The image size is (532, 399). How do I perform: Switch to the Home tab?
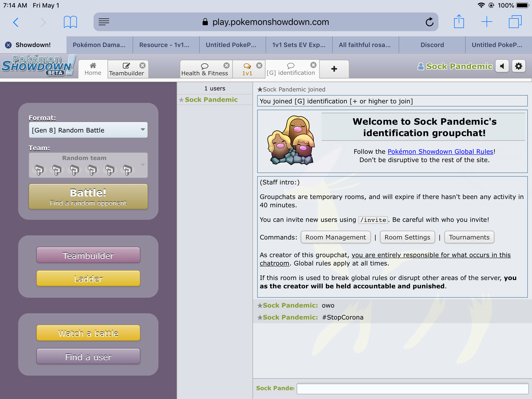[x=93, y=69]
